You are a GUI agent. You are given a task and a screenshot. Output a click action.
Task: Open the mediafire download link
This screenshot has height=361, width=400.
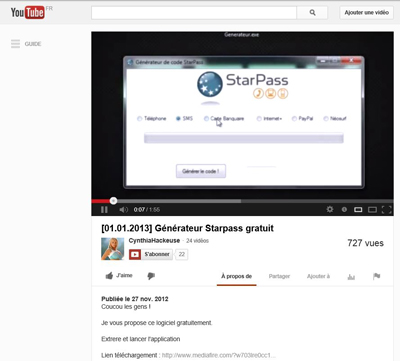pyautogui.click(x=219, y=355)
